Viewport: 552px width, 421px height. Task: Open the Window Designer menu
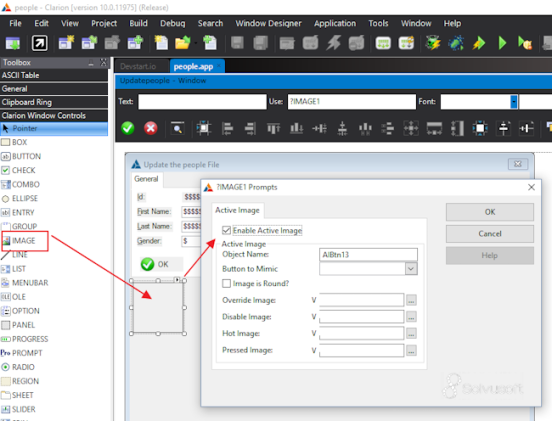coord(268,24)
